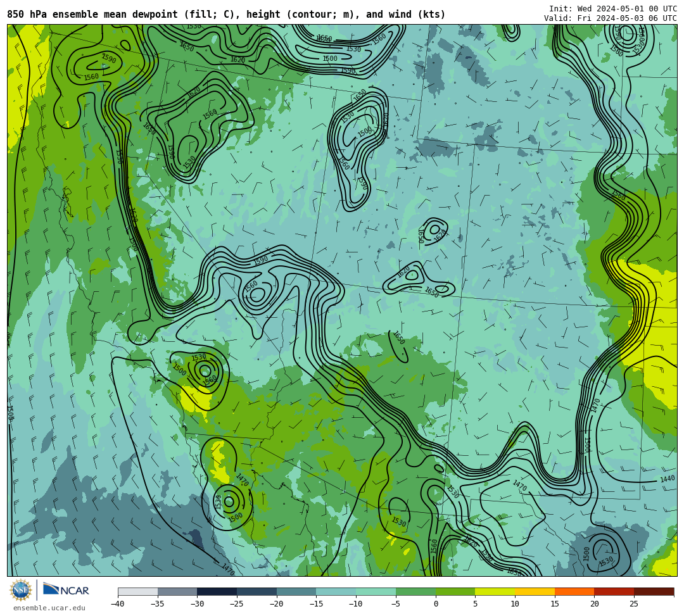Pick the amber 10 to 15 colorbar segment
The width and height of the screenshot is (684, 616).
535,591
